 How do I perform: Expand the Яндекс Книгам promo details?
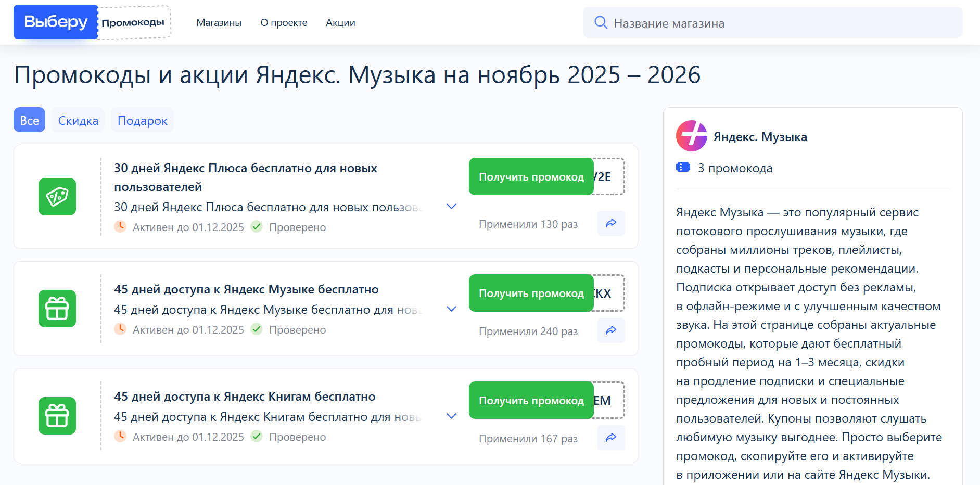point(451,416)
